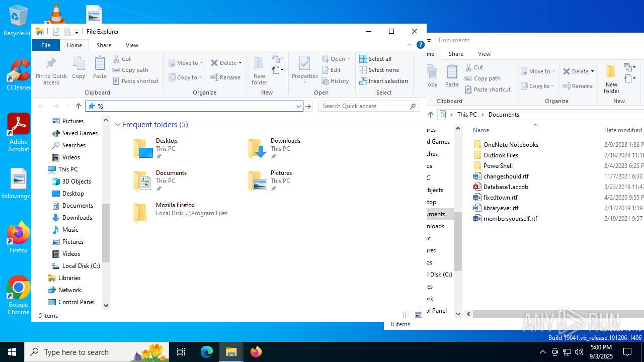Click the Task View taskbar button
Image resolution: width=644 pixels, height=362 pixels.
coord(181,352)
